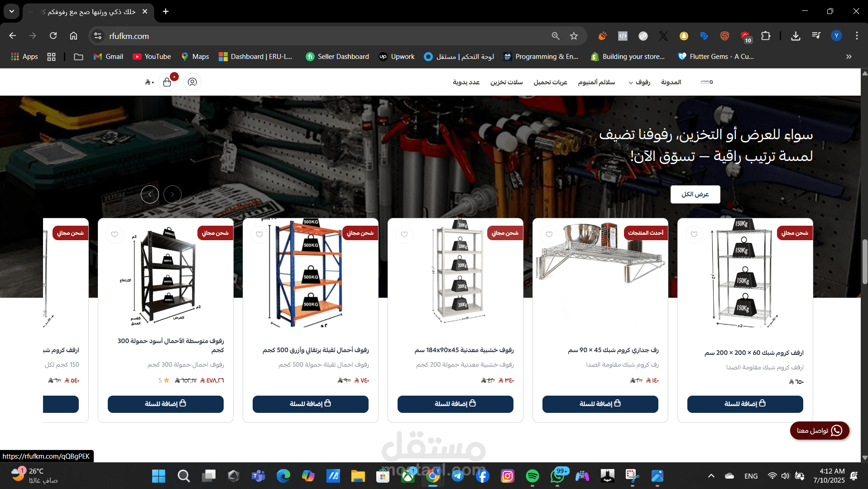Screen dimensions: 868x489
Task: Open the shopping cart icon
Action: tap(167, 82)
